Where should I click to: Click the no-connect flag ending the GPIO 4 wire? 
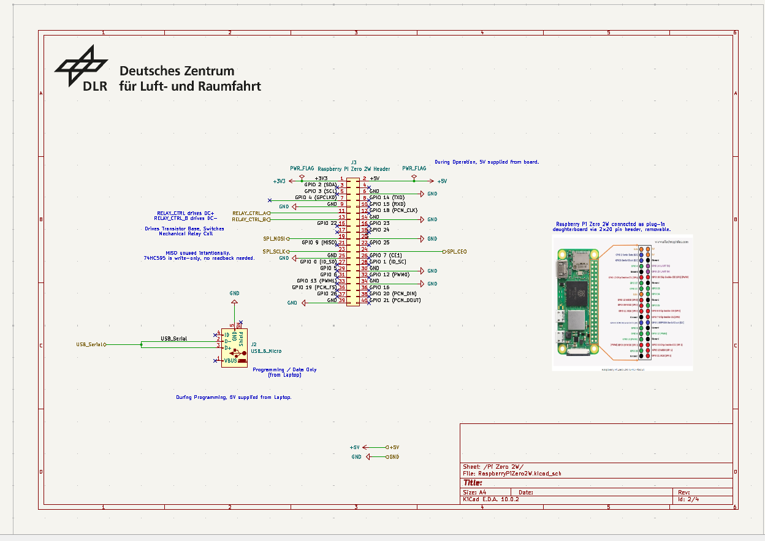click(x=269, y=200)
